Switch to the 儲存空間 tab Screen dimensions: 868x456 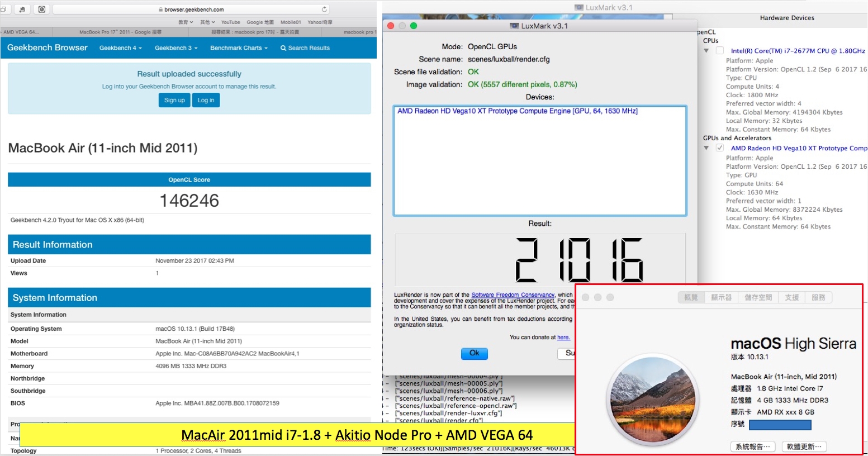pyautogui.click(x=758, y=297)
